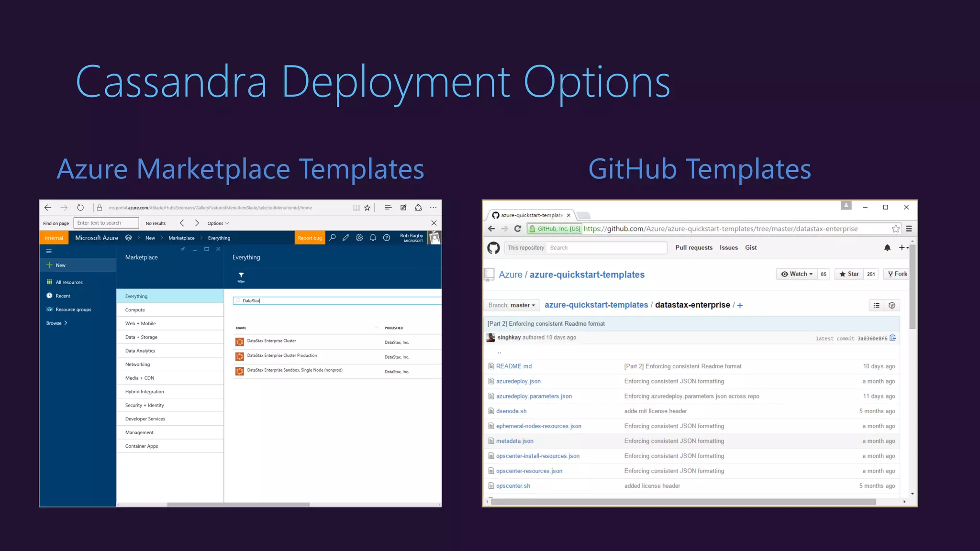
Task: Close the azure-quickstart-templates tab
Action: point(568,215)
